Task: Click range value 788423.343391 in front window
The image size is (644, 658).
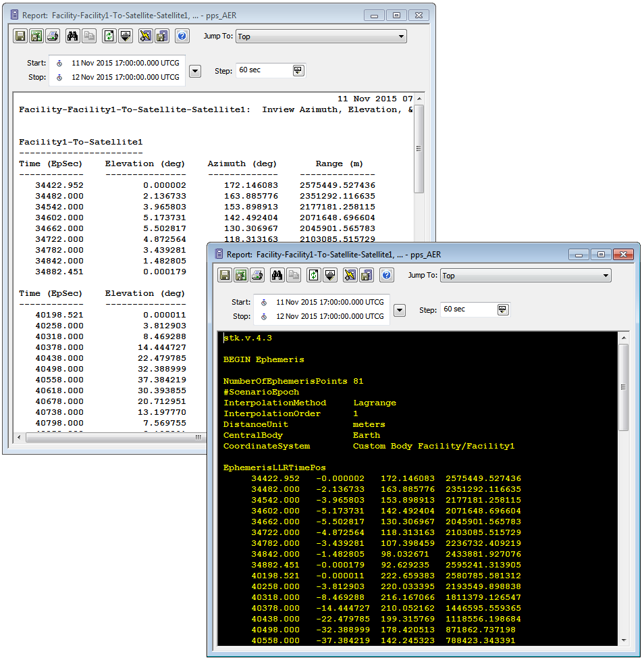Action: tap(481, 641)
